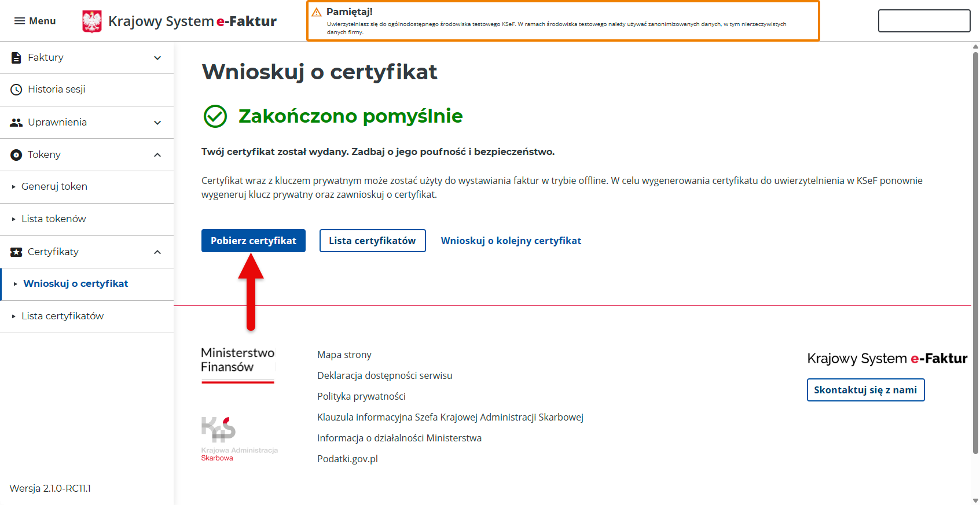Click the Uprawnienia people icon
Screen dimensions: 980x505
(16, 123)
